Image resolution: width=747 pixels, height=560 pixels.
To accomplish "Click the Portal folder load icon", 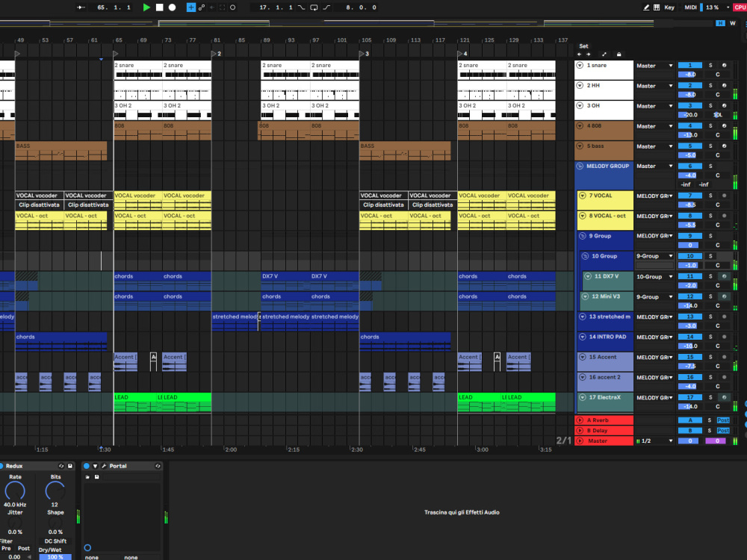I will pyautogui.click(x=87, y=476).
